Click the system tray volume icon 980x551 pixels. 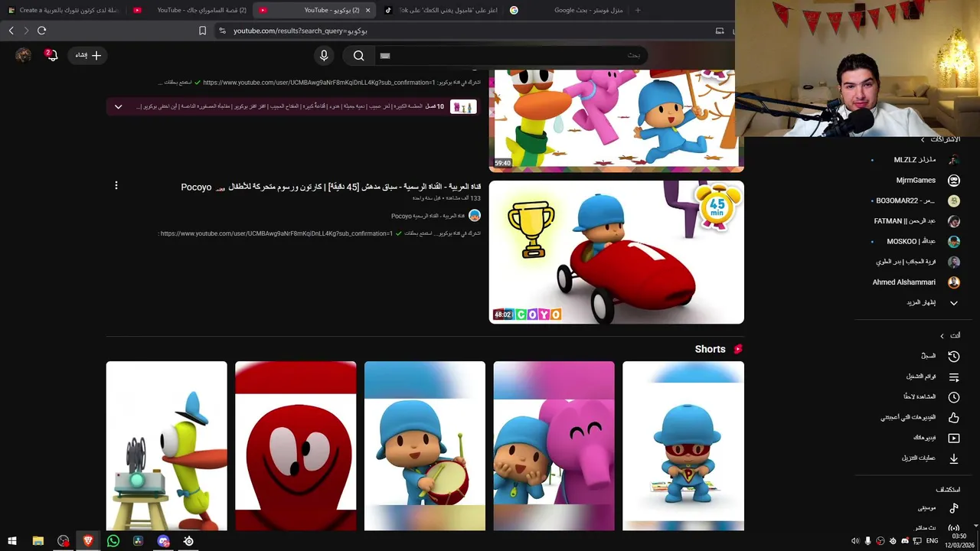855,541
